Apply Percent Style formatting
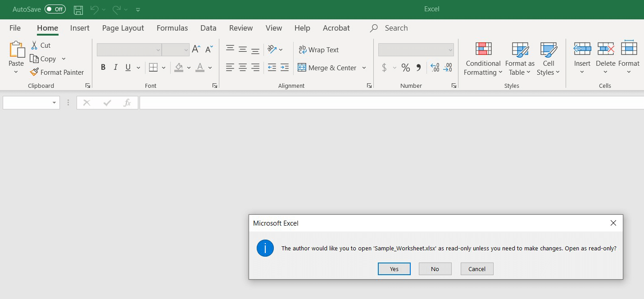Viewport: 644px width, 299px height. [x=405, y=68]
